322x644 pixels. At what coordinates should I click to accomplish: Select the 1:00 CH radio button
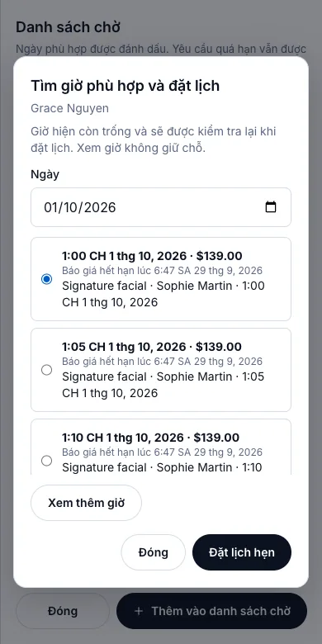point(47,279)
